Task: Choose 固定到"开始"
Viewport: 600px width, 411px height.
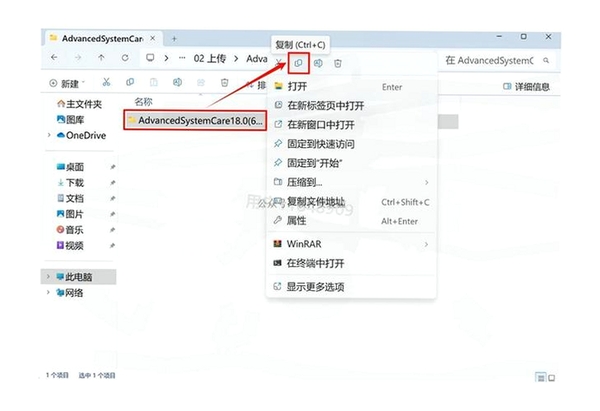Action: (x=351, y=163)
